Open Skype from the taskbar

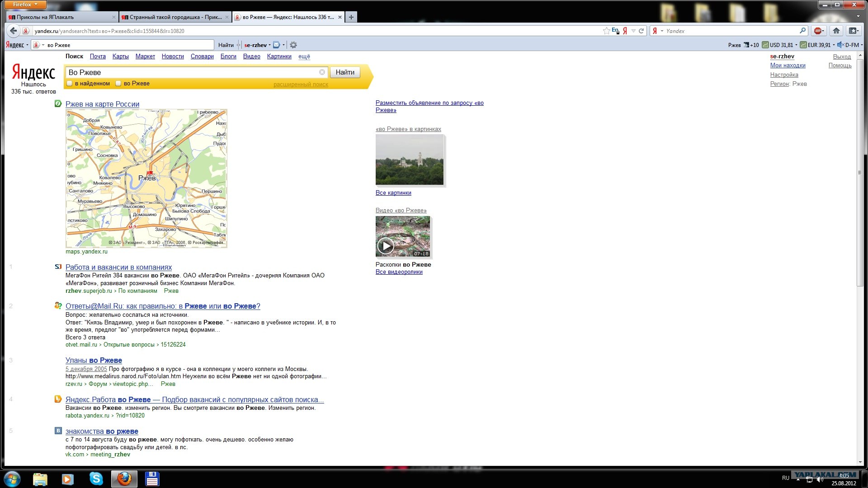[96, 479]
